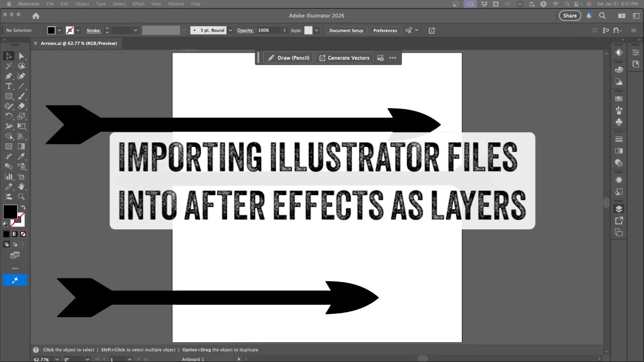Open the Select menu

(x=119, y=4)
